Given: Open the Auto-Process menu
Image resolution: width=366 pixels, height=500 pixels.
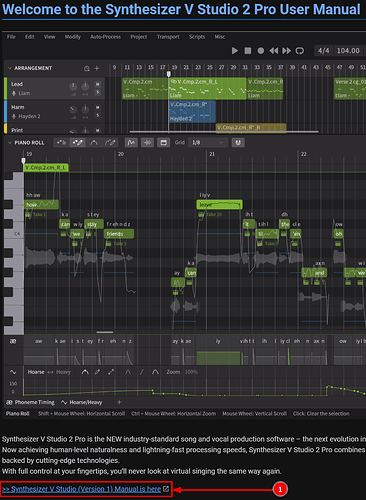Looking at the screenshot, I should tap(105, 37).
